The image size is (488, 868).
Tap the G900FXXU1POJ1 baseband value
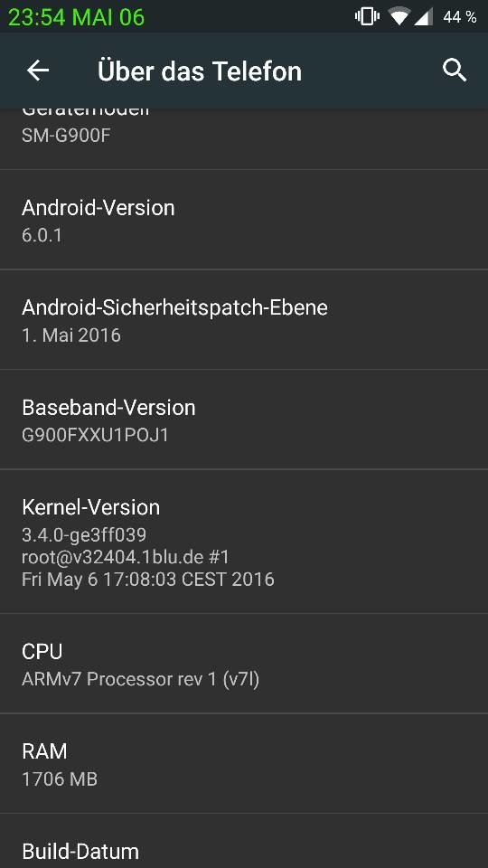pyautogui.click(x=95, y=435)
